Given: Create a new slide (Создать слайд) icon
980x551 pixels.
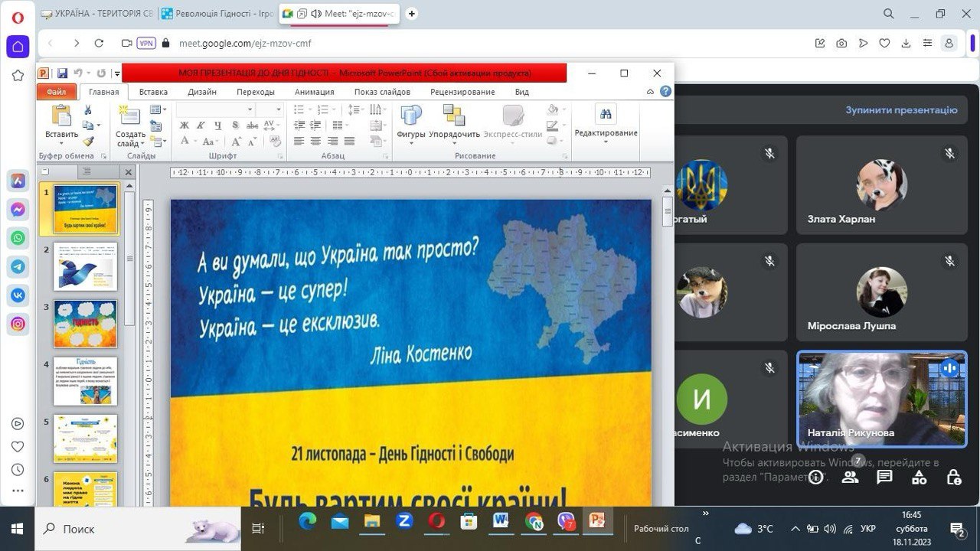Looking at the screenshot, I should (x=129, y=116).
